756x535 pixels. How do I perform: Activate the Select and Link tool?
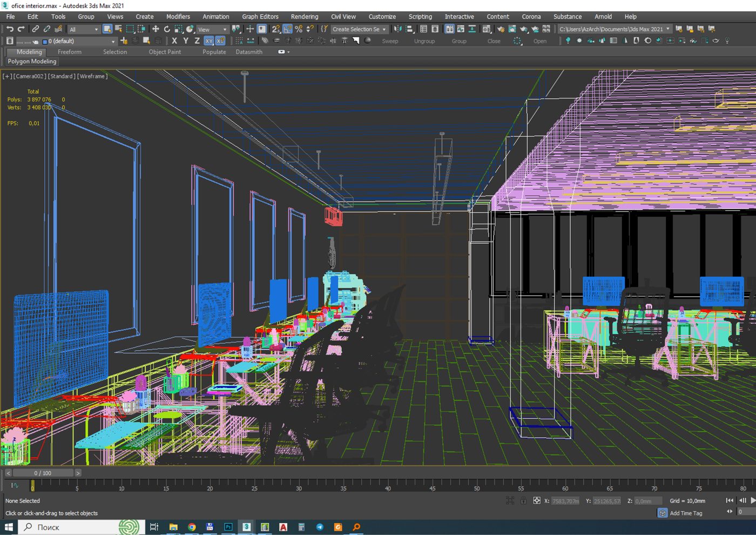click(x=35, y=29)
